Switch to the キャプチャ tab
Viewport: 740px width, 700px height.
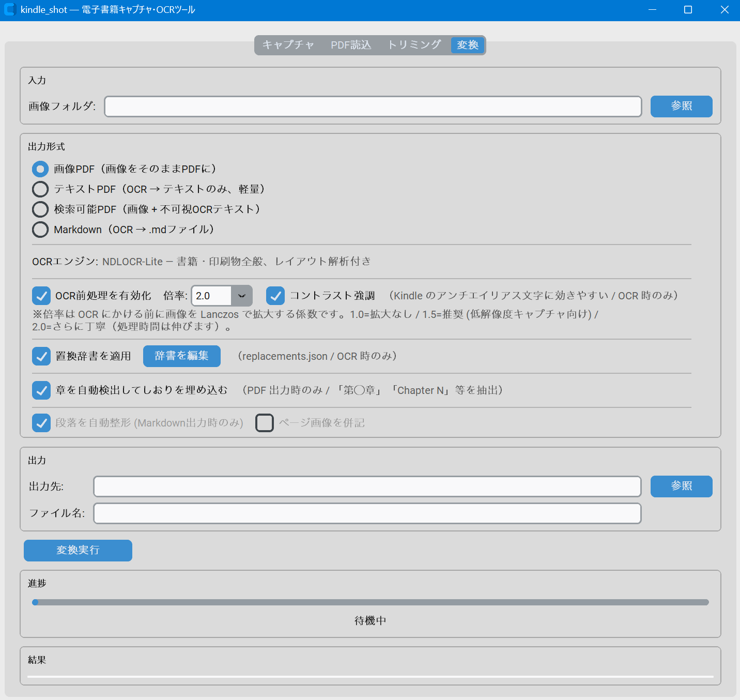point(288,45)
